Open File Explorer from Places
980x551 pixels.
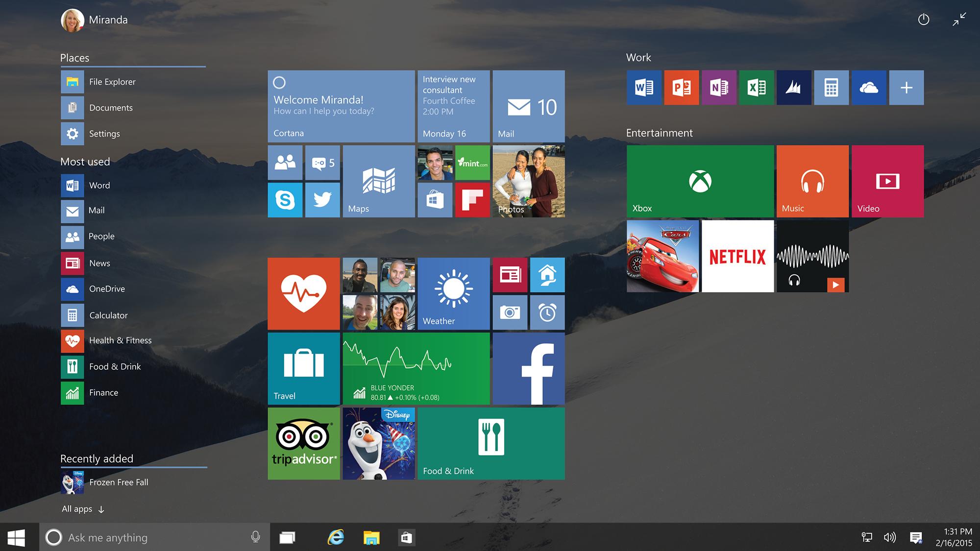102,81
